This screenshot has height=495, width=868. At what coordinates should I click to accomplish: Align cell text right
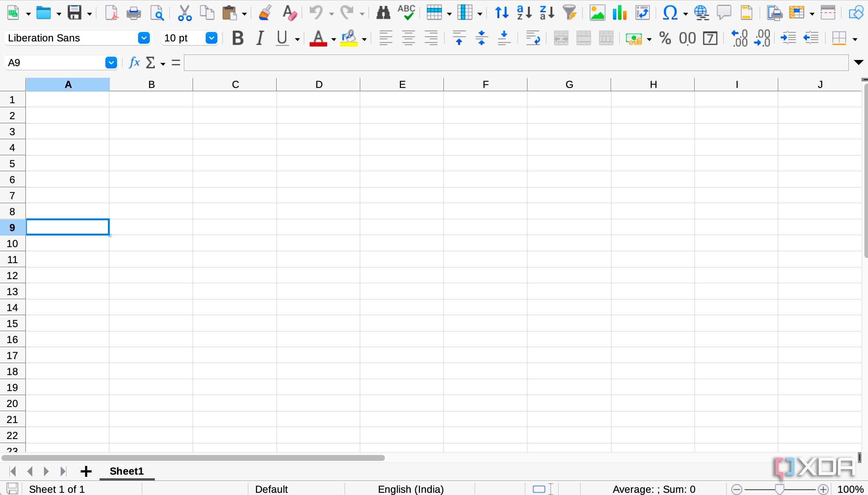tap(431, 38)
